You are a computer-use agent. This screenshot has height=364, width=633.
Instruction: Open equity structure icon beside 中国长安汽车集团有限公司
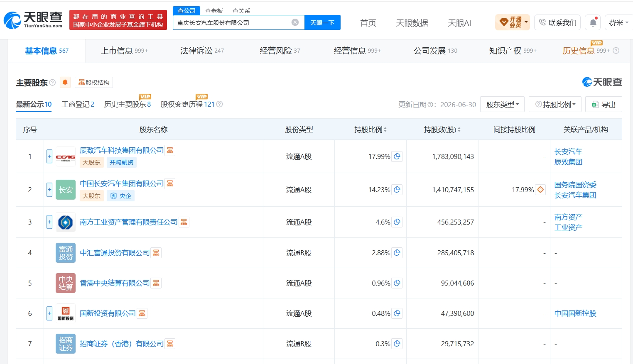[x=170, y=183]
